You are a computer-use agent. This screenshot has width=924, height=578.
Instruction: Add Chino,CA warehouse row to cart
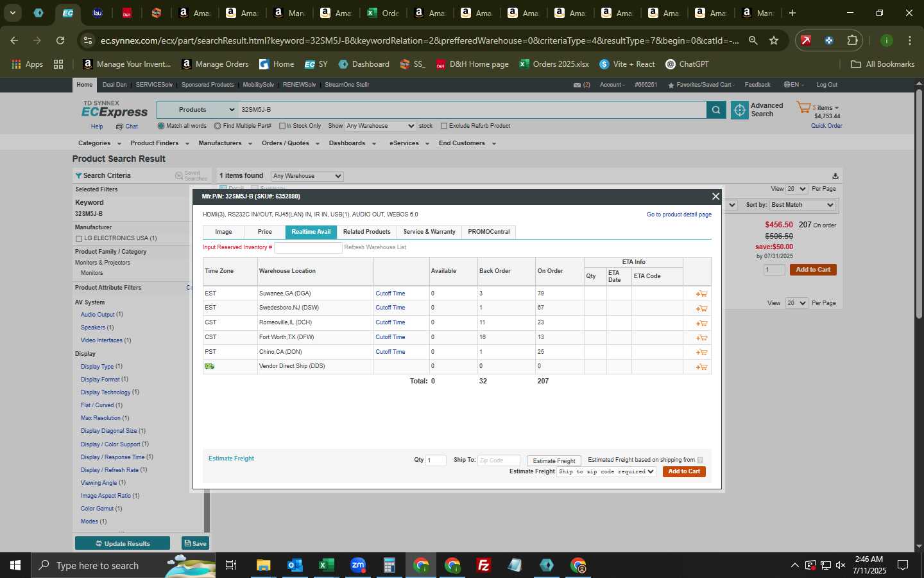(701, 353)
